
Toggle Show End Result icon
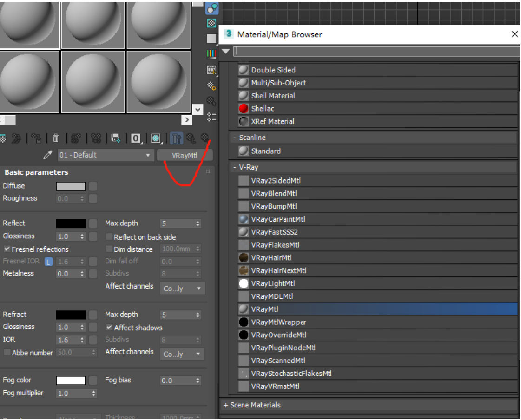pyautogui.click(x=177, y=138)
